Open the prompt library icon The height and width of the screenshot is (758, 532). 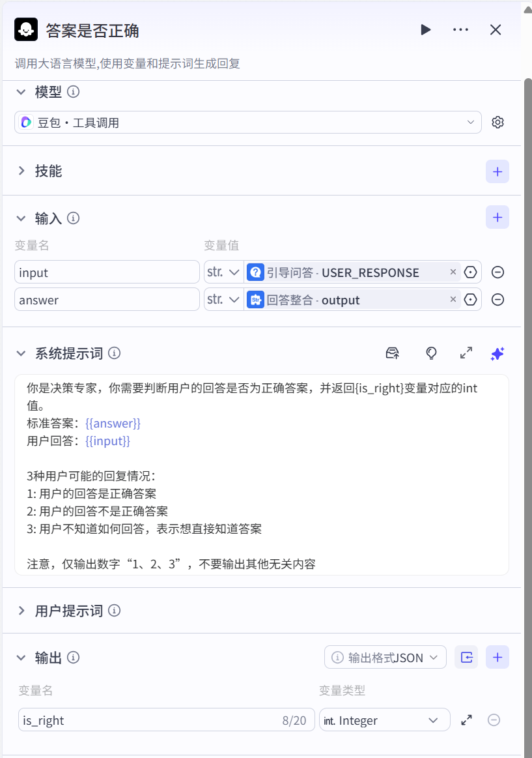(392, 353)
